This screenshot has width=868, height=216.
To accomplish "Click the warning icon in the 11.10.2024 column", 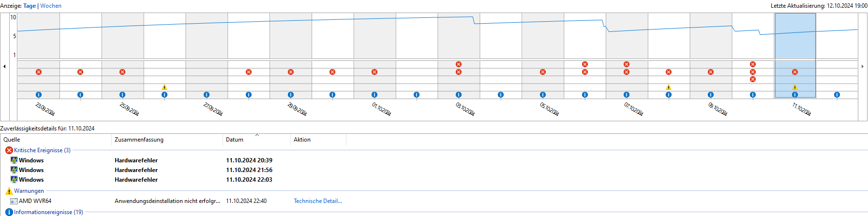I will pos(795,87).
